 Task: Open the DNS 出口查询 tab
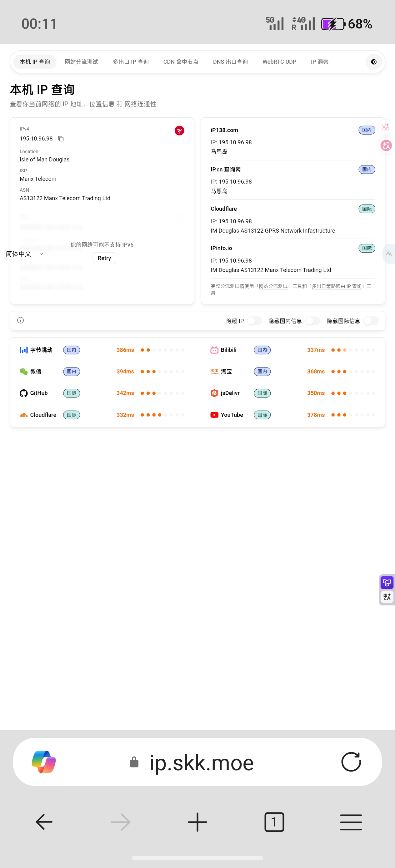pyautogui.click(x=230, y=62)
